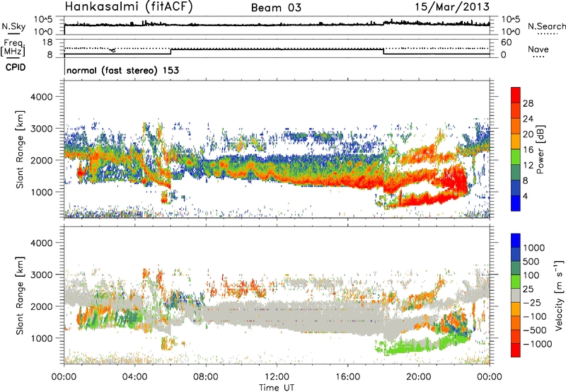The image size is (566, 392).
Task: Select the 'Freq. [MHz]' axis label
Action: pos(13,47)
